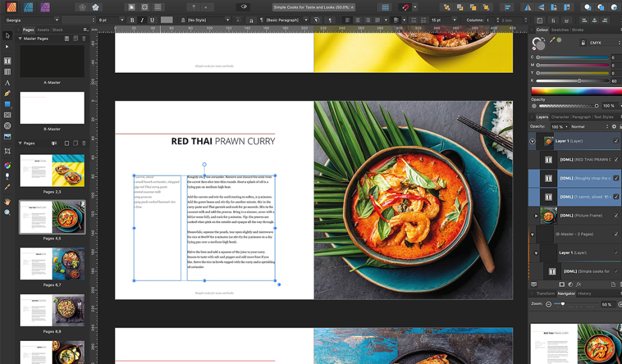Select the Picture Frame Rectangle tool
This screenshot has height=364, width=622.
(x=7, y=115)
